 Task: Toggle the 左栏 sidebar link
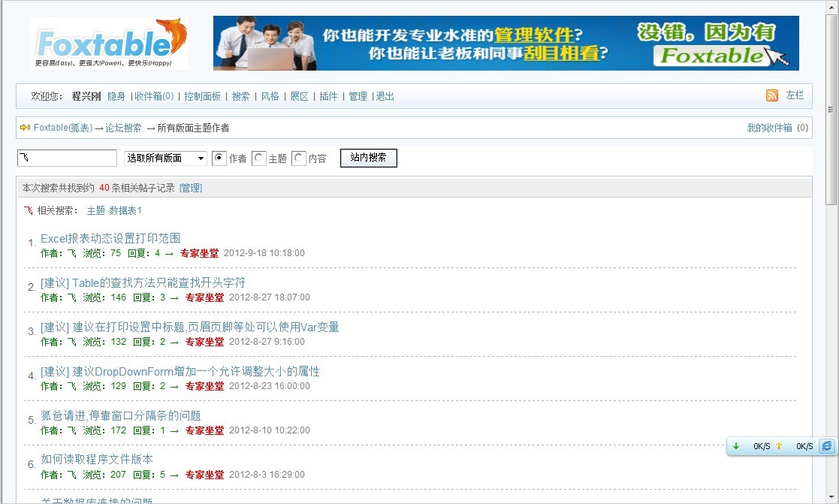click(x=795, y=95)
